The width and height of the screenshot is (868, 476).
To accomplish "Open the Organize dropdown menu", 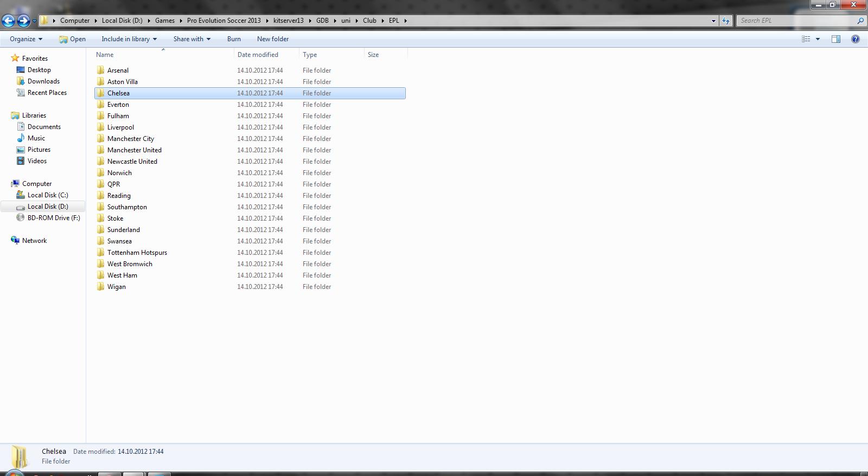I will tap(26, 39).
